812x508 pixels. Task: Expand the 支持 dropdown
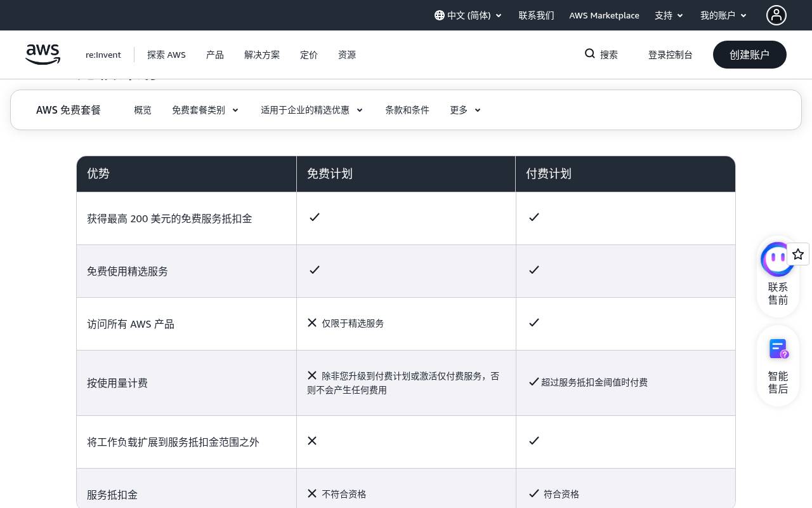coord(669,15)
